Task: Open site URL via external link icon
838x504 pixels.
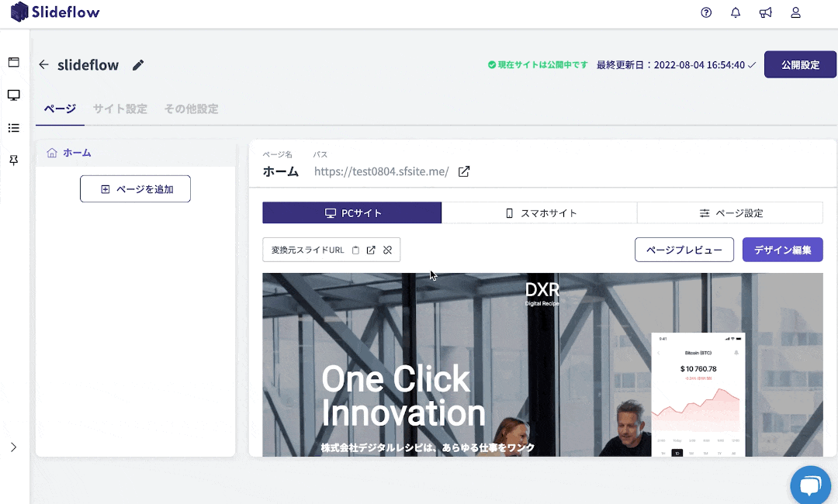Action: click(464, 171)
